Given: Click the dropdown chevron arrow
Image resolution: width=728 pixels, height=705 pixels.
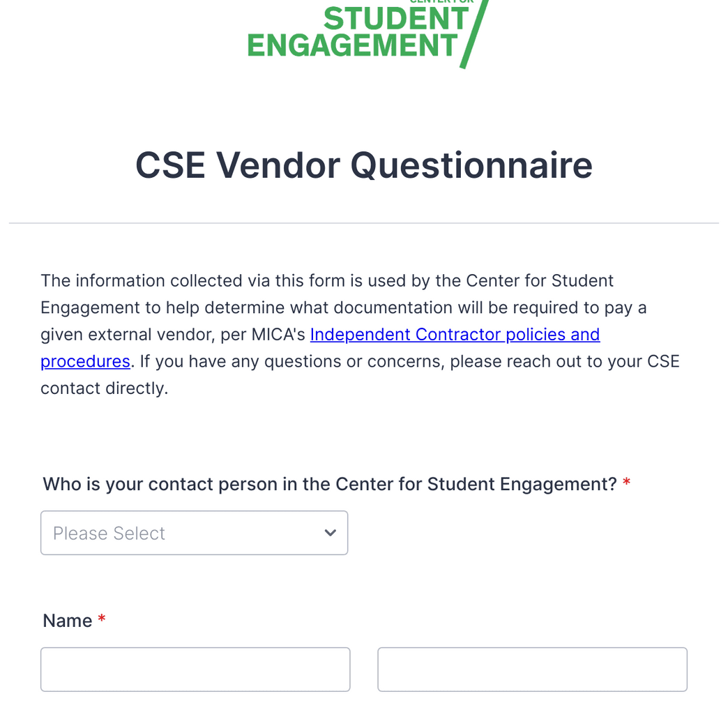Looking at the screenshot, I should (x=329, y=532).
